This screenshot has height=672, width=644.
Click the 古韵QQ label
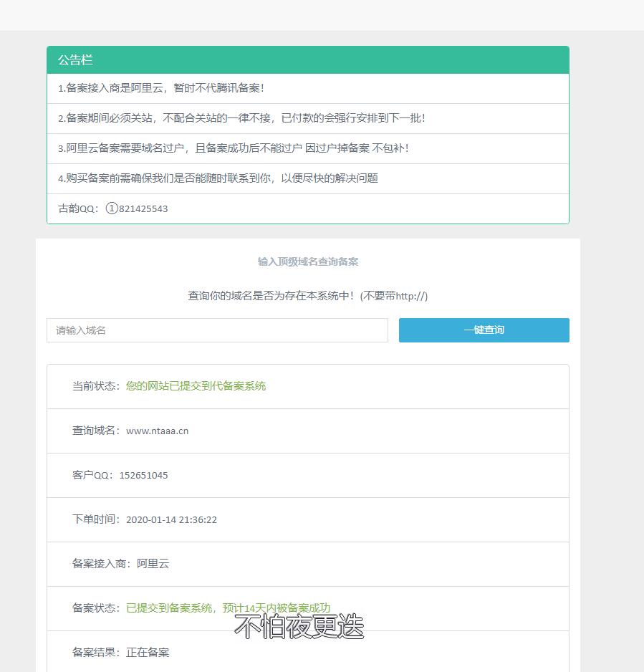pos(78,208)
